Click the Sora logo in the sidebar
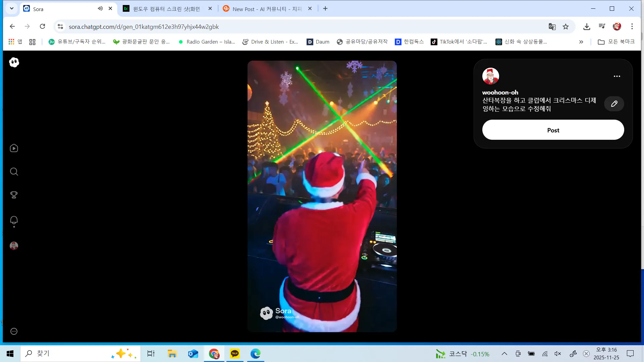 [14, 62]
